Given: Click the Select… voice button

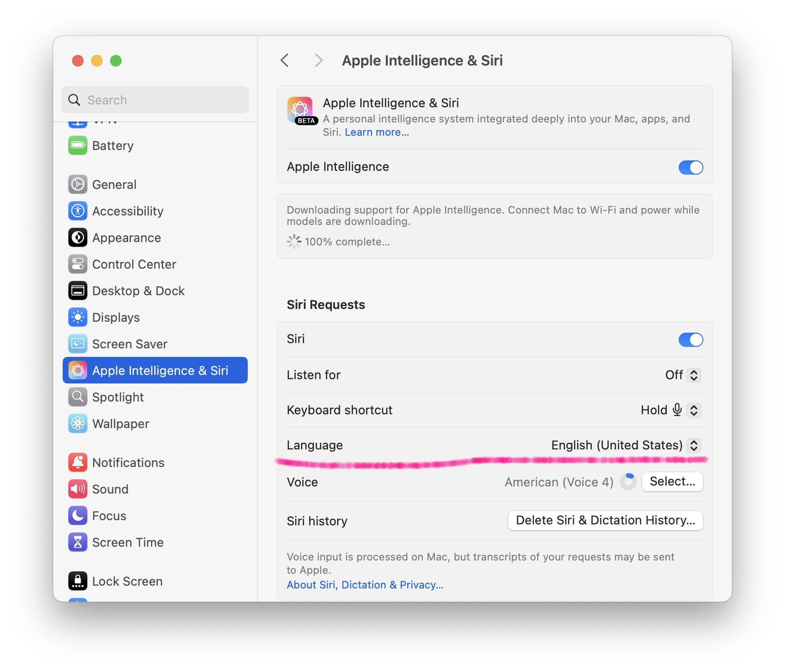Looking at the screenshot, I should 672,482.
